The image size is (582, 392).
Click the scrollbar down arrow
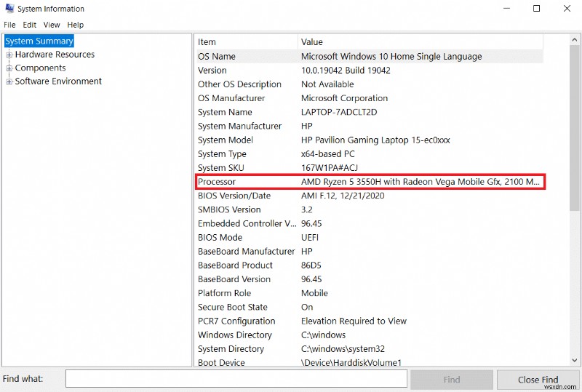pos(574,360)
